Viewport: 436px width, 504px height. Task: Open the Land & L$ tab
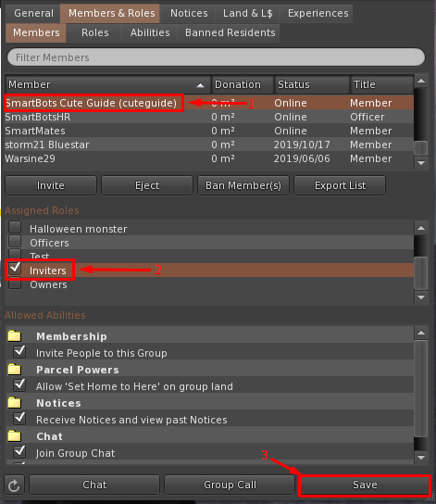(x=247, y=13)
